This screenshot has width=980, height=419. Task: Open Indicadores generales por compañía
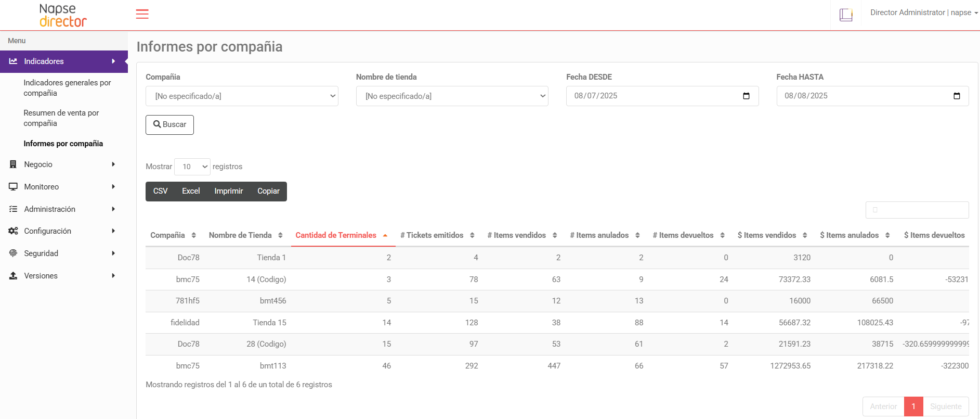(68, 88)
